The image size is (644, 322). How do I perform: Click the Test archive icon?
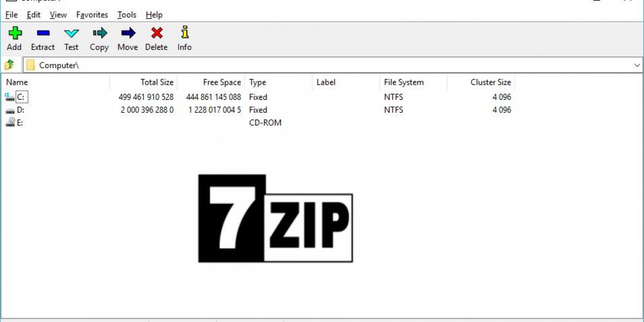tap(71, 33)
